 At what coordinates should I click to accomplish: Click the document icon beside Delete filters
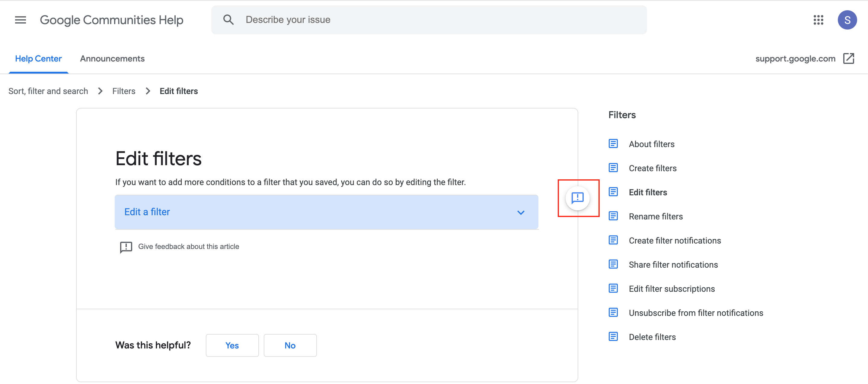click(613, 337)
